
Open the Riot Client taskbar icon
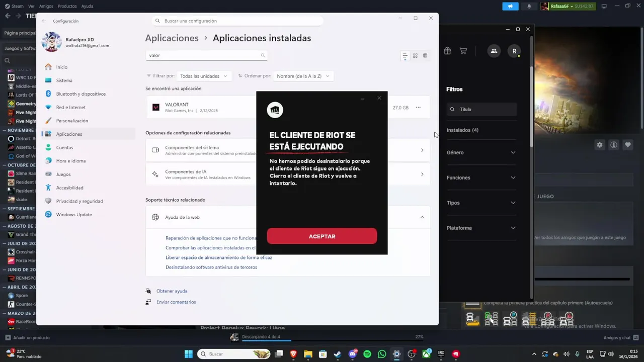click(456, 354)
